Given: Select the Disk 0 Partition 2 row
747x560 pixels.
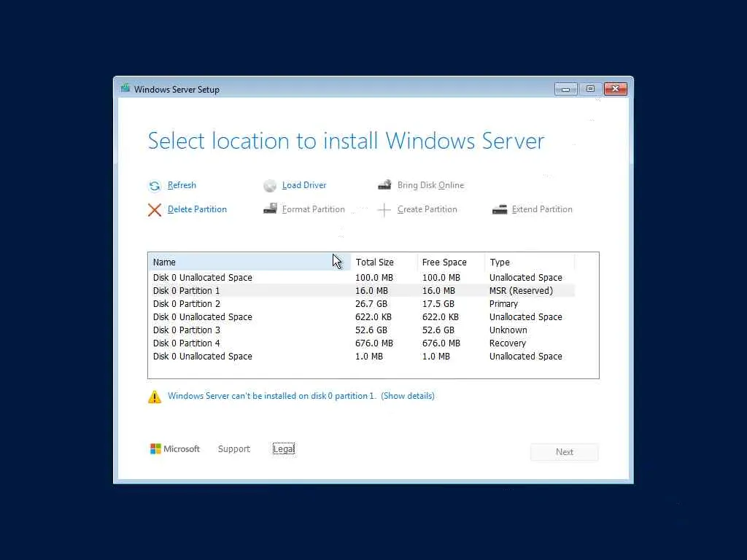Looking at the screenshot, I should pos(361,304).
